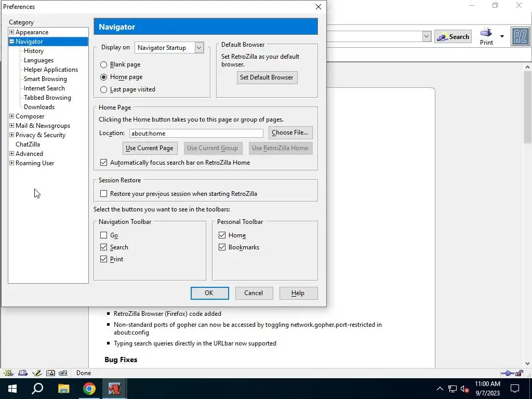Image resolution: width=532 pixels, height=399 pixels.
Task: Open File Explorer from the taskbar
Action: 63,389
